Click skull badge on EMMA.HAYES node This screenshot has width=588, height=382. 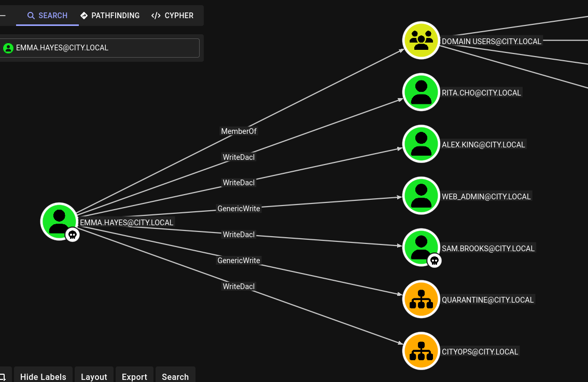[x=73, y=235]
